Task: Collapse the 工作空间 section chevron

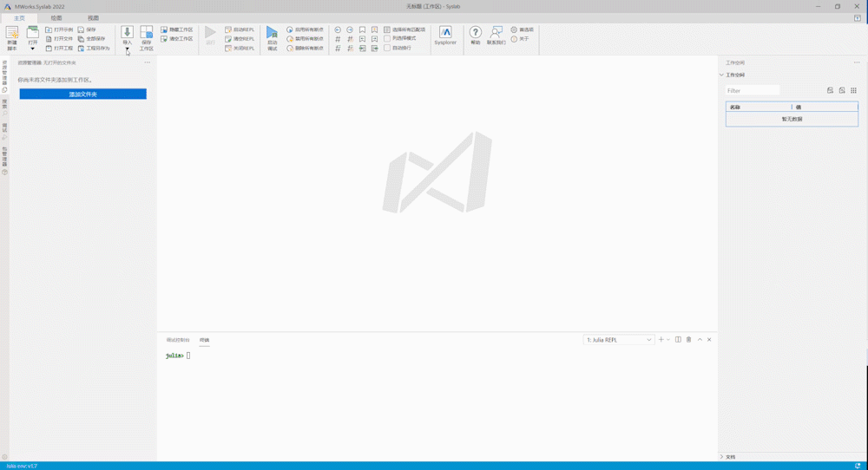Action: (721, 75)
